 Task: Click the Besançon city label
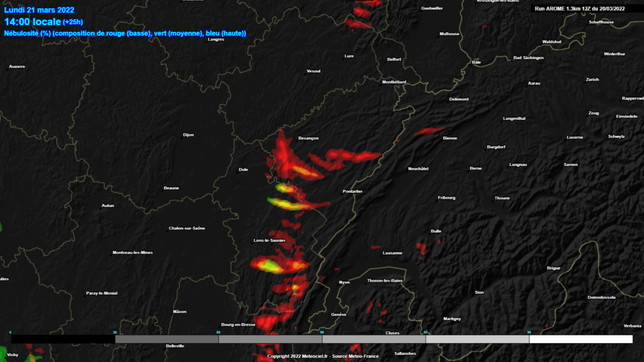(308, 138)
